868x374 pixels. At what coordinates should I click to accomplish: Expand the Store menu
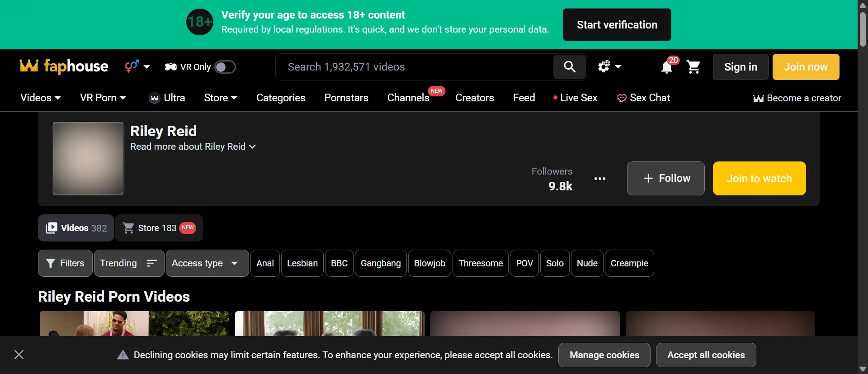221,98
